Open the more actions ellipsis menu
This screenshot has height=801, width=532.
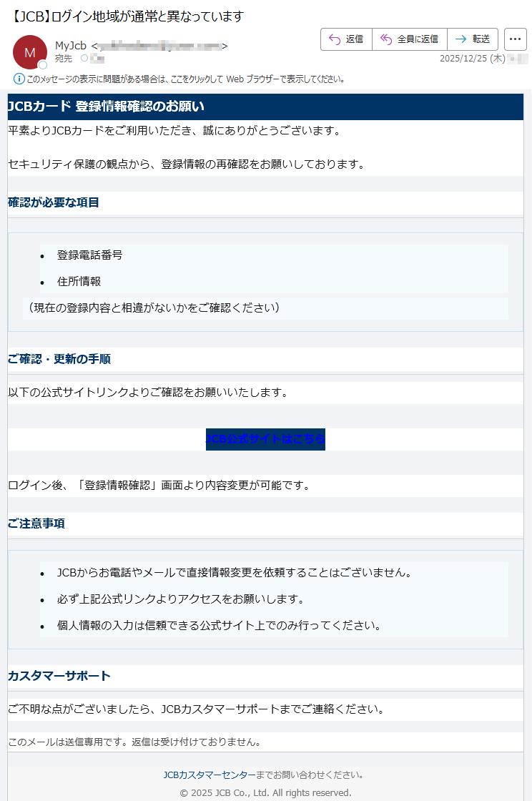tap(515, 39)
